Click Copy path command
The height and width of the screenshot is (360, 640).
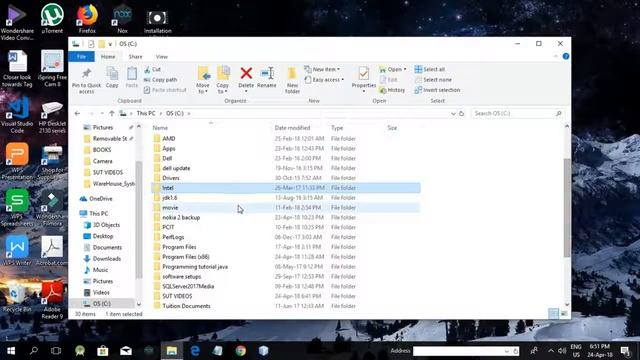click(160, 80)
